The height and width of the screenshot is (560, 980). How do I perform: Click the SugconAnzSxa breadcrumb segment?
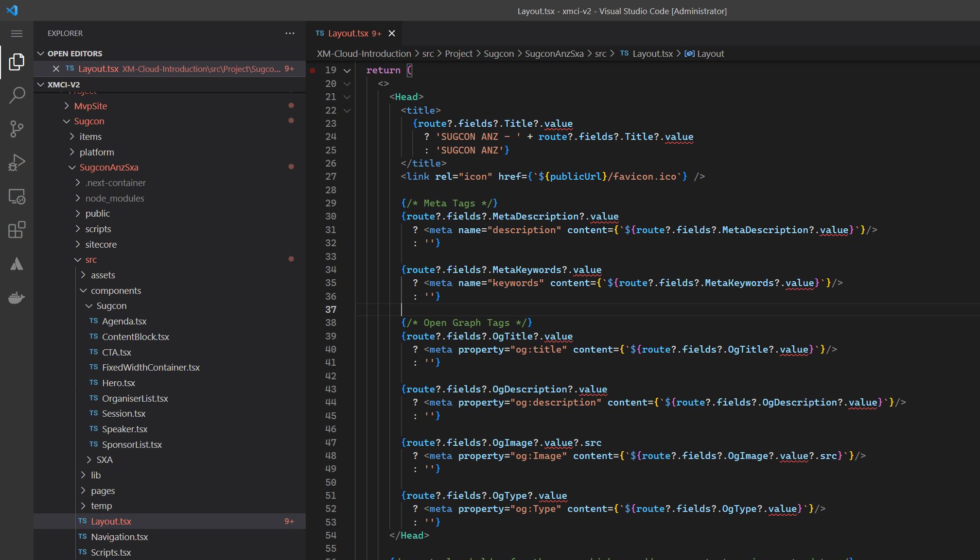[x=554, y=54]
